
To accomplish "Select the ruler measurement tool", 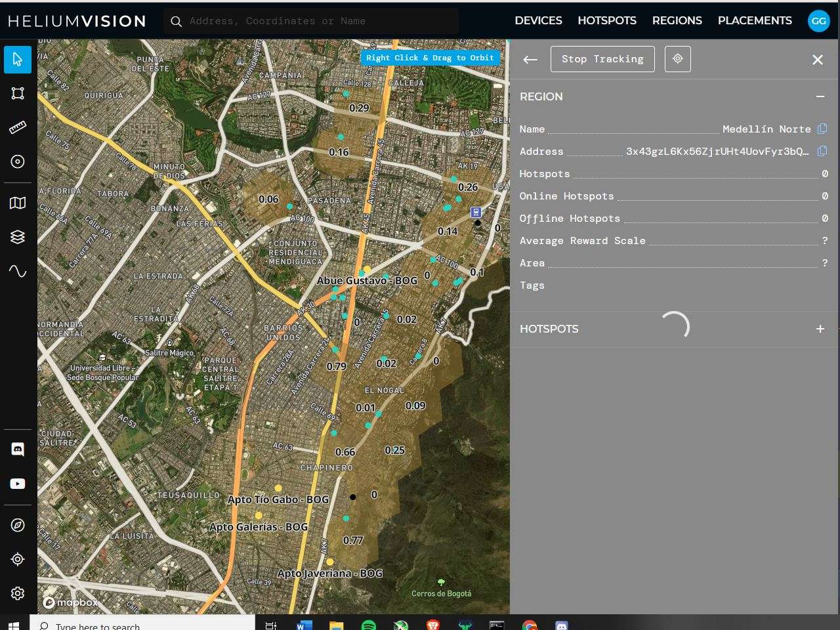I will [x=18, y=127].
